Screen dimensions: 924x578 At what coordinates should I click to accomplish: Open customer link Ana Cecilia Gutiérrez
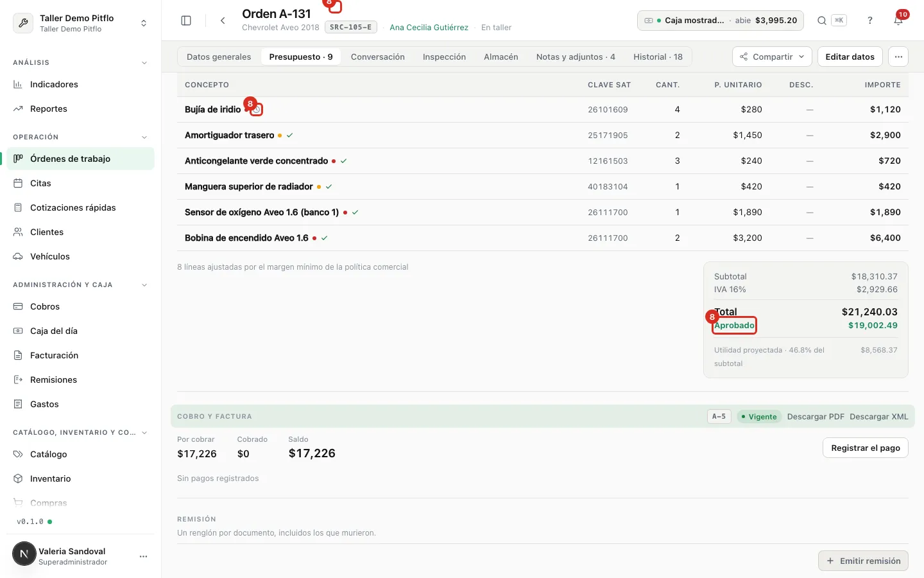[429, 28]
